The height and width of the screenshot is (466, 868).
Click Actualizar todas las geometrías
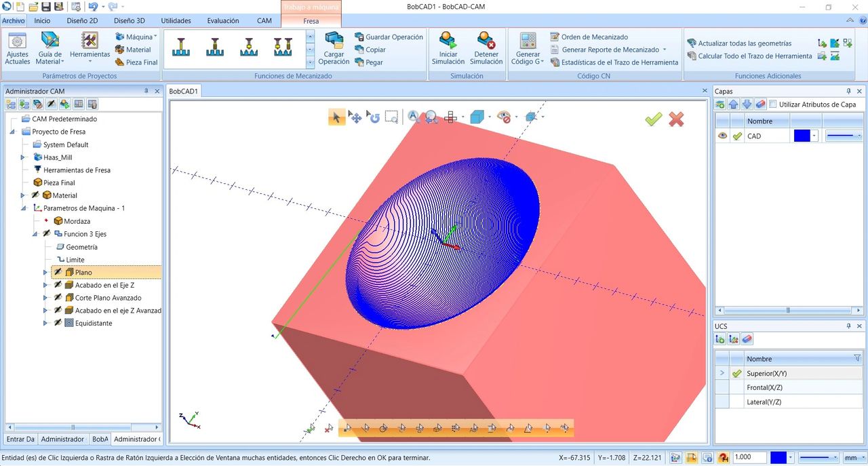(738, 43)
